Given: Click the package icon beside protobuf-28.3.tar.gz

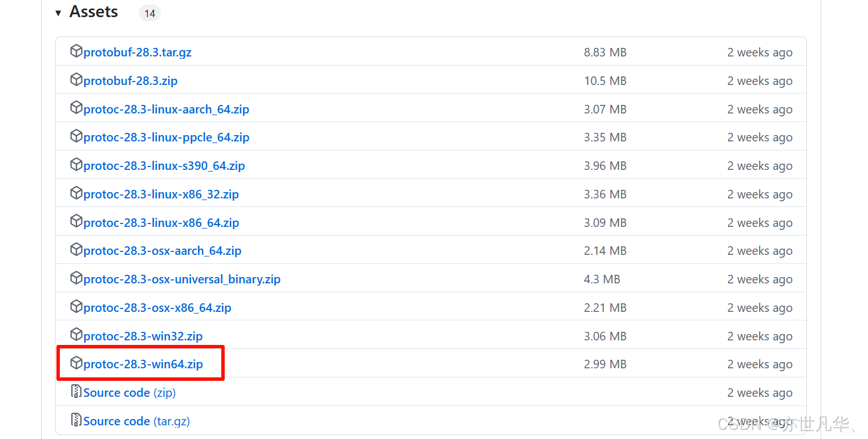Looking at the screenshot, I should pos(76,51).
